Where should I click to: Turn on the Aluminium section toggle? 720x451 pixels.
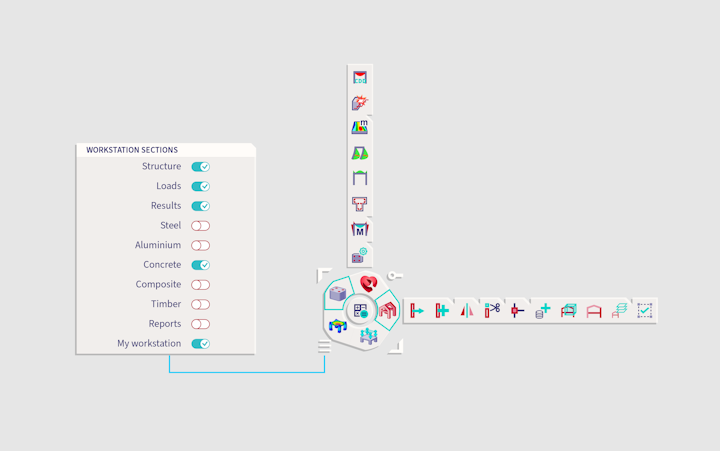tap(200, 245)
